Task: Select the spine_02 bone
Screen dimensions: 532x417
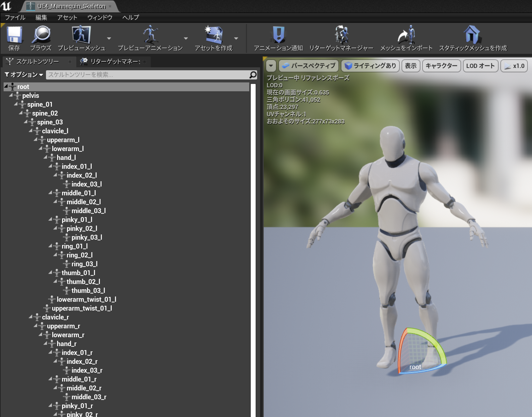Action: click(45, 113)
